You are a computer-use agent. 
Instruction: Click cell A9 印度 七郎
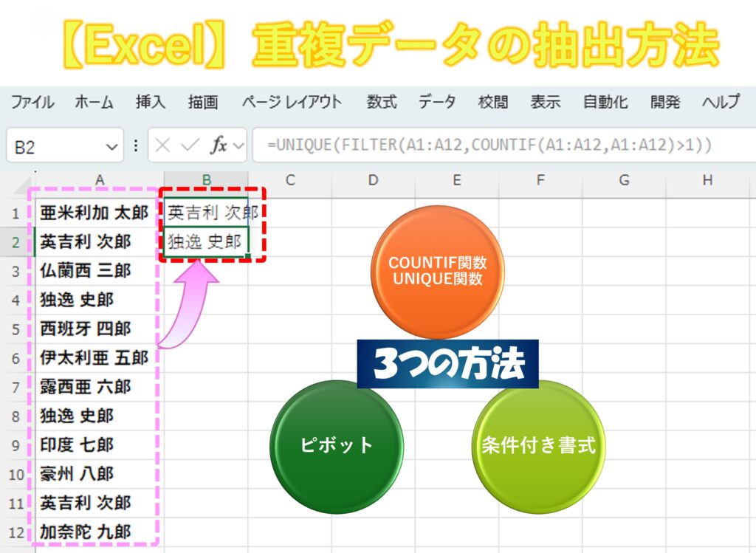[x=100, y=444]
